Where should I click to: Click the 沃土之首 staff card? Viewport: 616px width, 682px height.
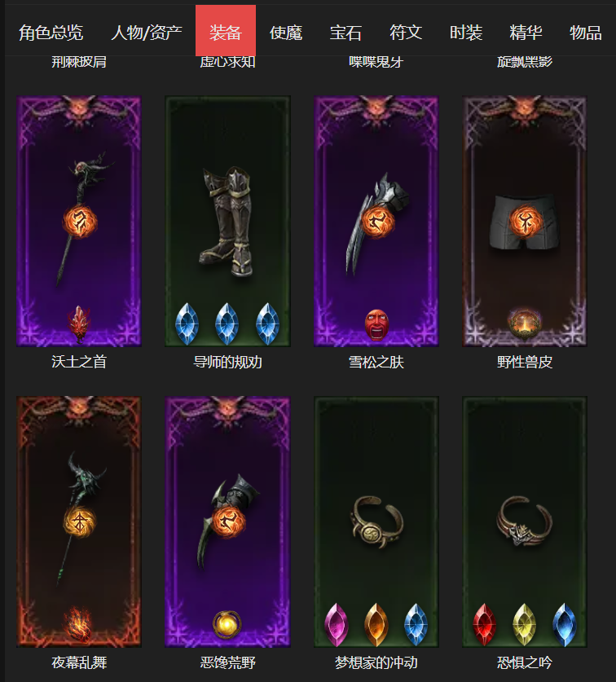pos(79,221)
